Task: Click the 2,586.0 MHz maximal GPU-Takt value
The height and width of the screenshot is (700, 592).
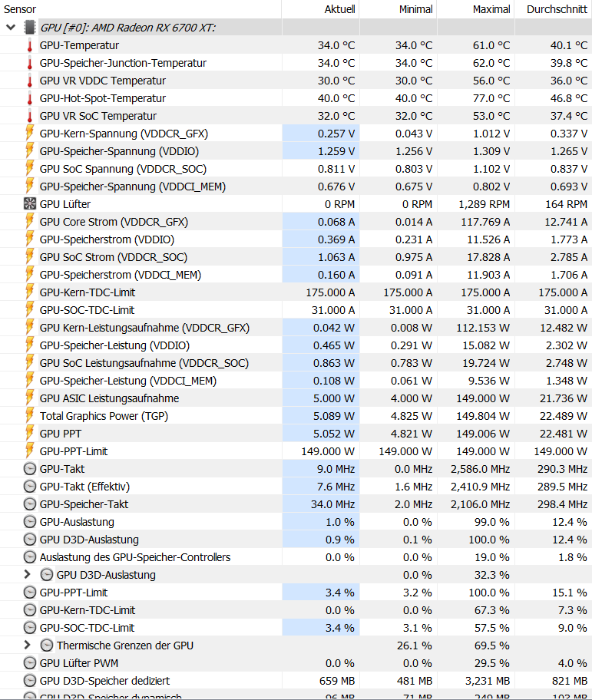Action: (480, 469)
